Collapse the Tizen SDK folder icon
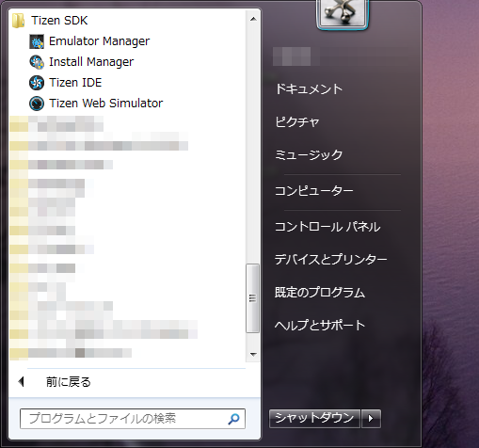Screen dimensions: 479x448 pyautogui.click(x=18, y=21)
